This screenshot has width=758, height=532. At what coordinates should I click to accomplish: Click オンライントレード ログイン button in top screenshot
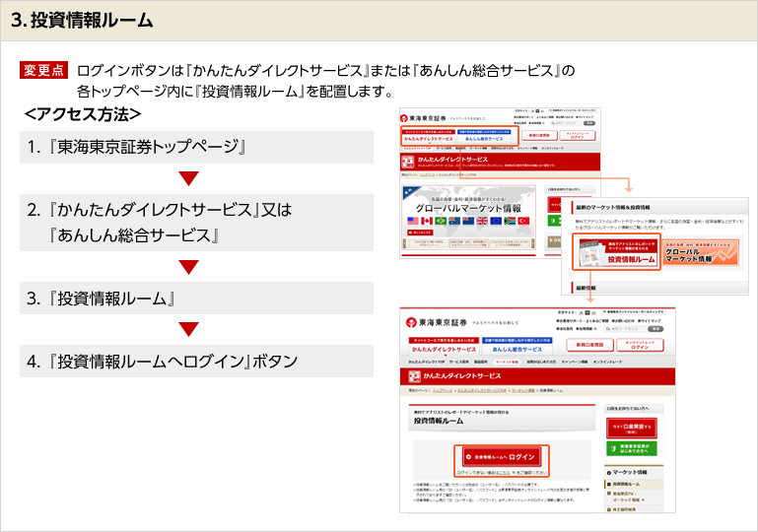pos(578,136)
